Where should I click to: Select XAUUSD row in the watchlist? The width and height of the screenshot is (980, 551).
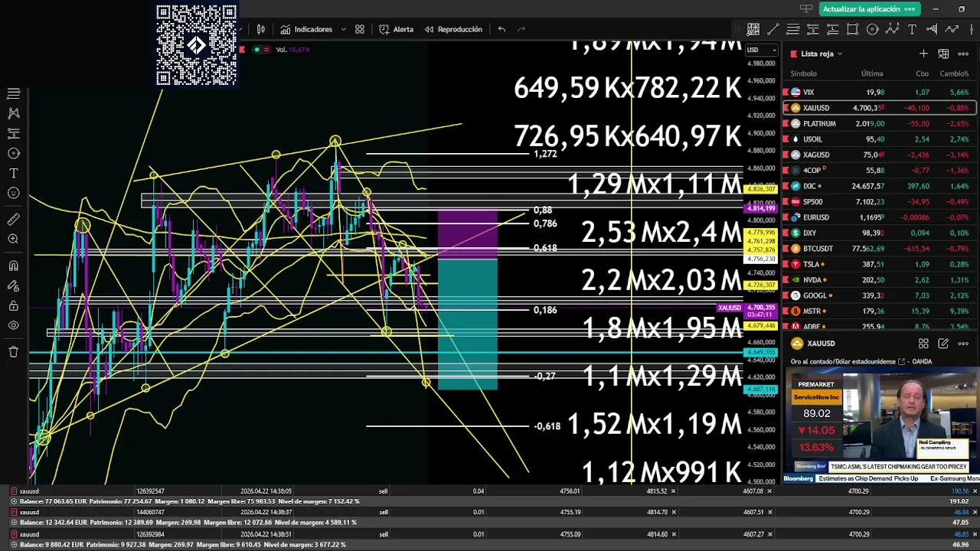(x=879, y=108)
